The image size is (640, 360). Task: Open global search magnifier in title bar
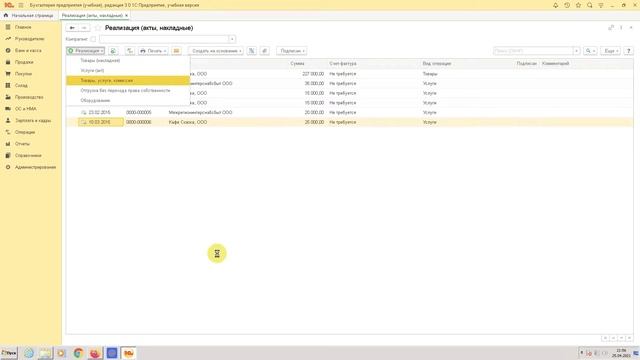click(589, 5)
